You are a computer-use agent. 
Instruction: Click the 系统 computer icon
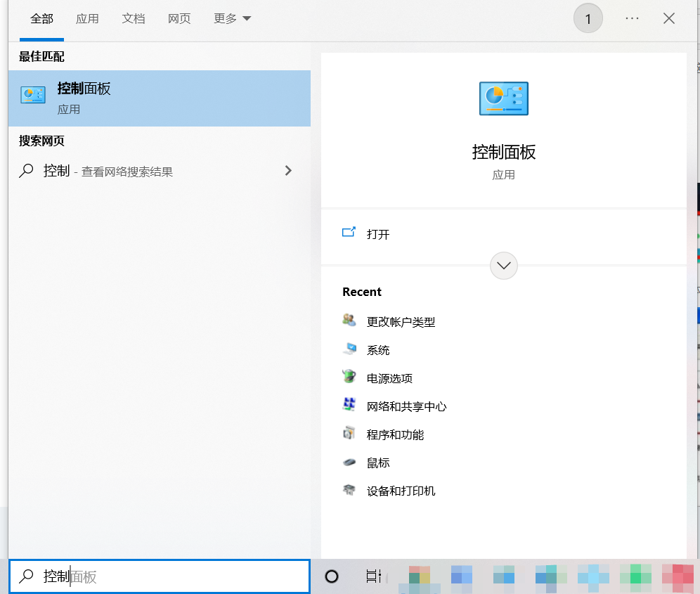(x=349, y=349)
